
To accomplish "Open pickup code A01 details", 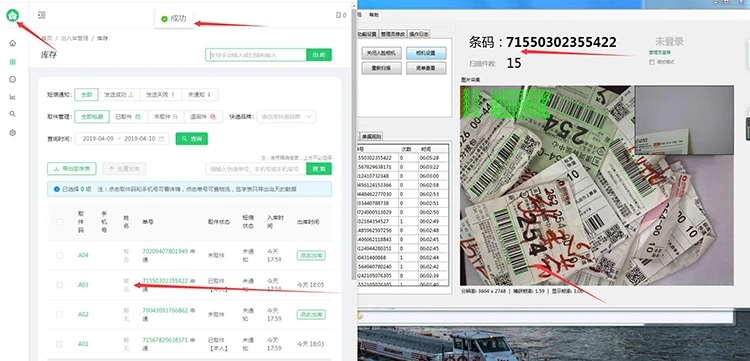I will (83, 344).
